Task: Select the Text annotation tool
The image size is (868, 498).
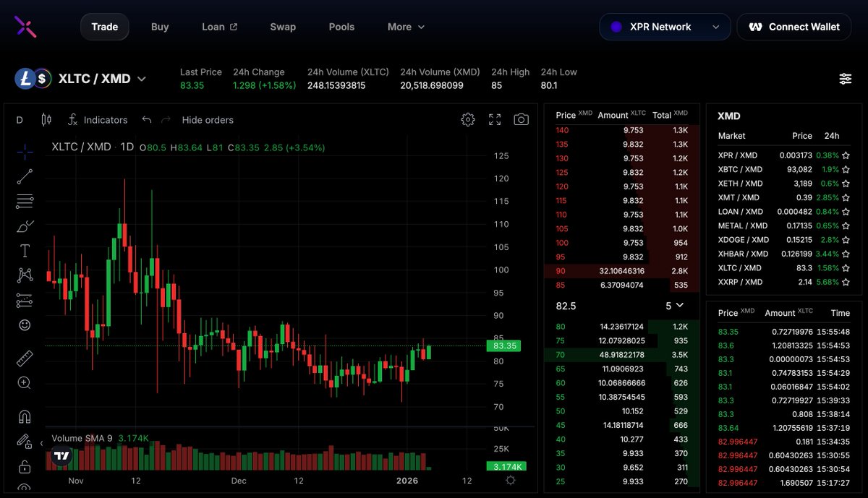Action: point(25,251)
